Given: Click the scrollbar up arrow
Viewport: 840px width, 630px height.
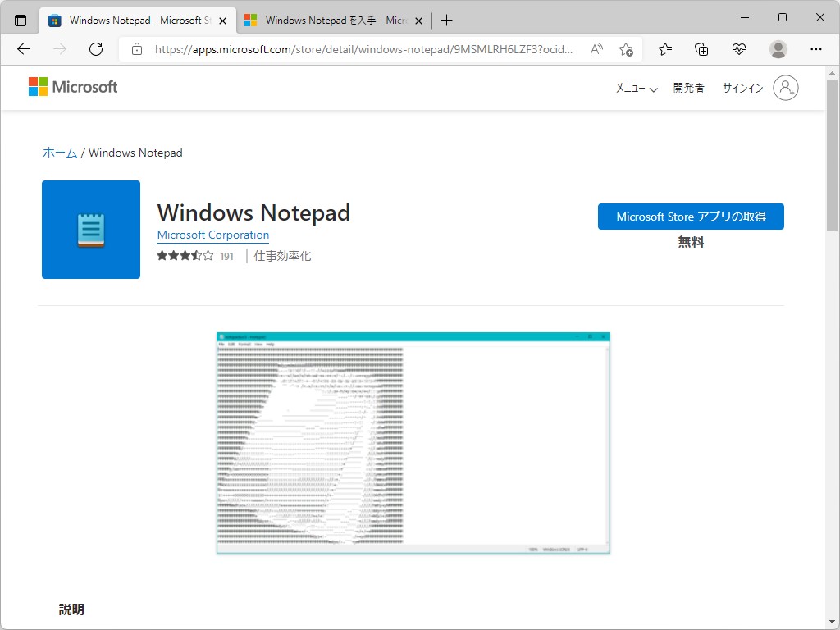Looking at the screenshot, I should pos(832,73).
